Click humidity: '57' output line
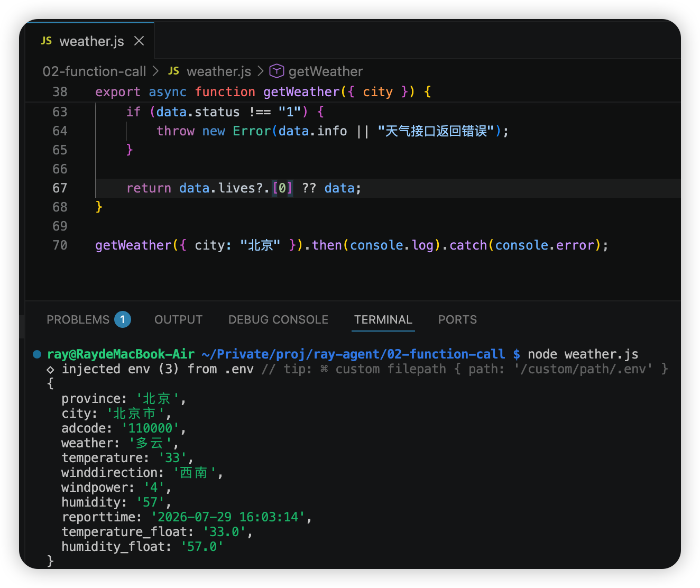700x588 pixels. (116, 502)
